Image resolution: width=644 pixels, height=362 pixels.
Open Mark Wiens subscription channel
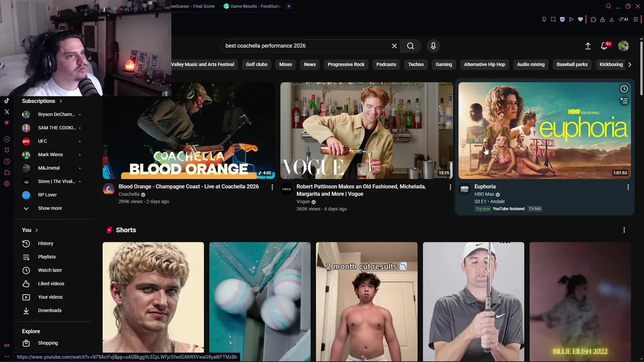52,155
